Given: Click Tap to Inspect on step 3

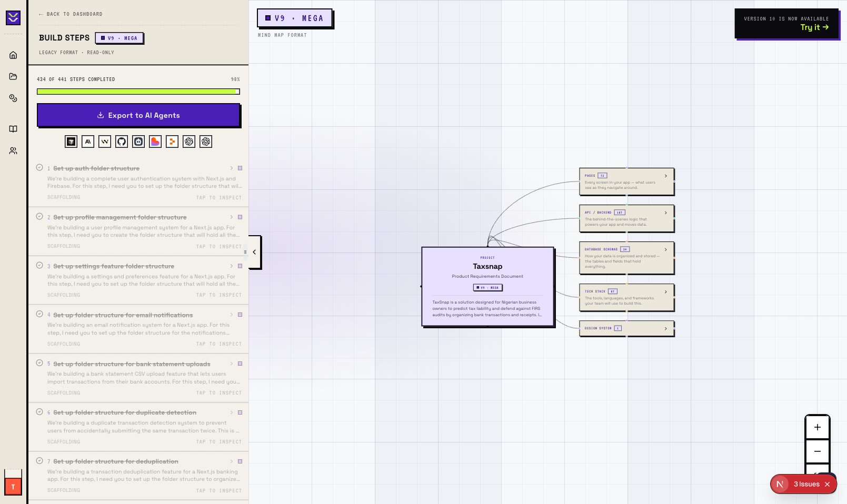Looking at the screenshot, I should [x=219, y=295].
